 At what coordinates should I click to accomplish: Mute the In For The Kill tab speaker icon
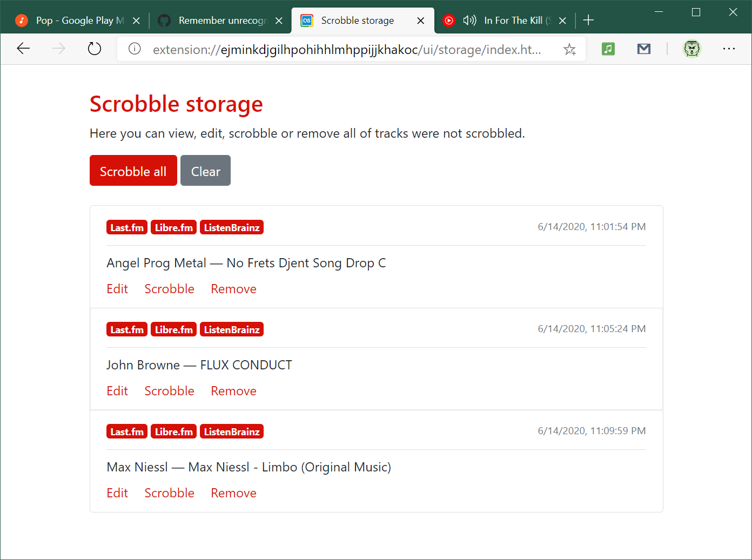(469, 20)
